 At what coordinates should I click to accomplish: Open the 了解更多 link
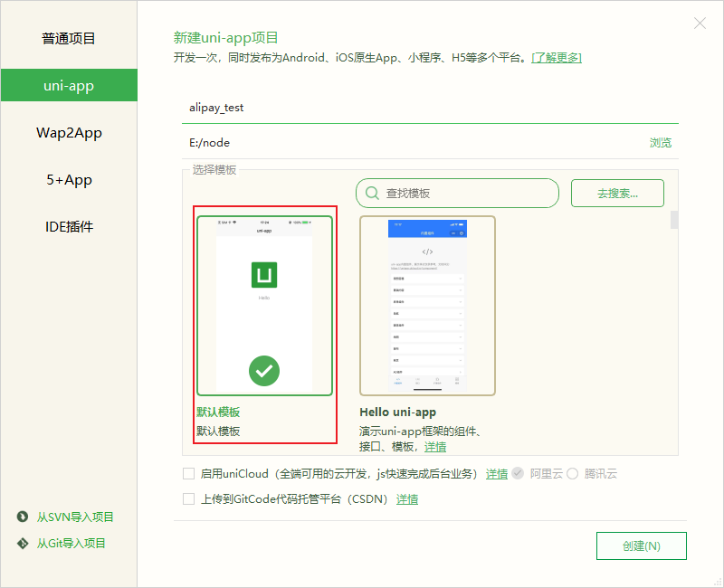click(557, 58)
